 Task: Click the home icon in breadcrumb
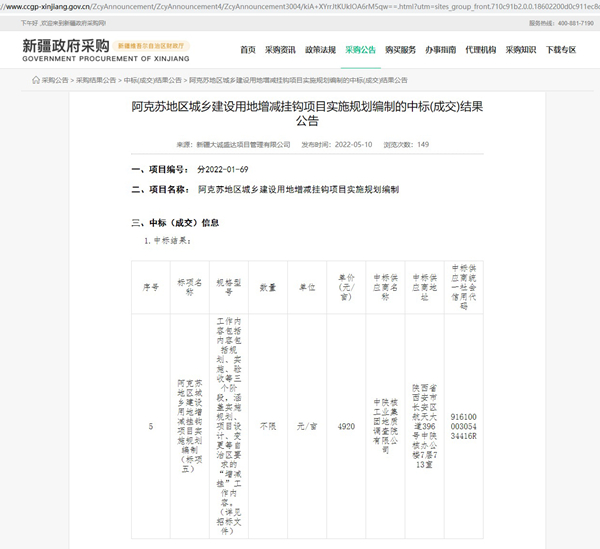(x=36, y=80)
